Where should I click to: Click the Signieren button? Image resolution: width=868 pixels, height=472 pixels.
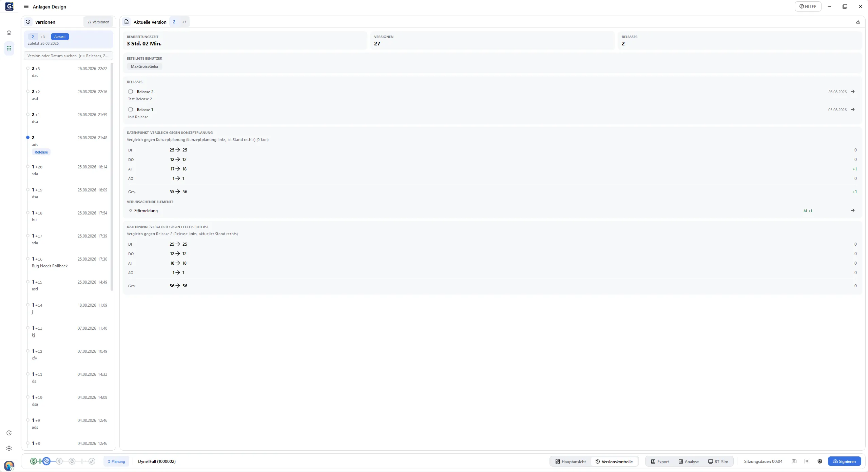(x=844, y=461)
